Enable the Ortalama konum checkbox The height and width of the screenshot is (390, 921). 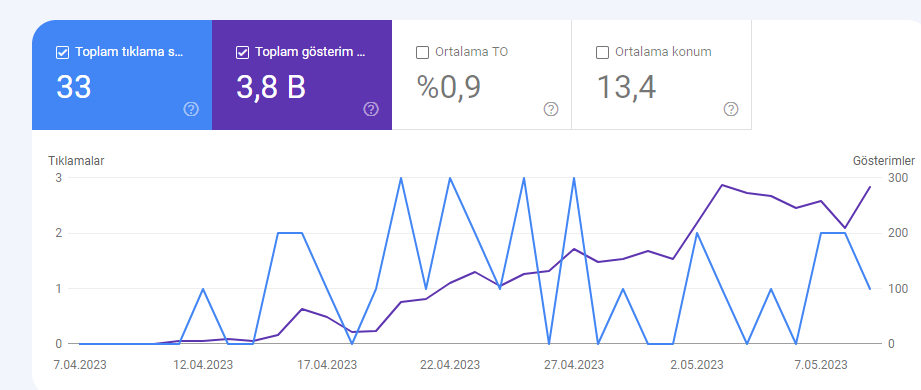click(602, 53)
